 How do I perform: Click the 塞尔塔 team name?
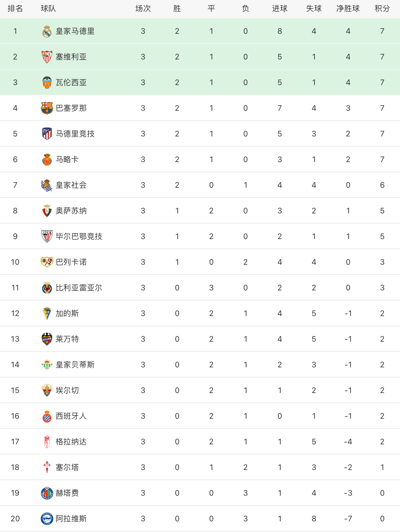click(68, 467)
